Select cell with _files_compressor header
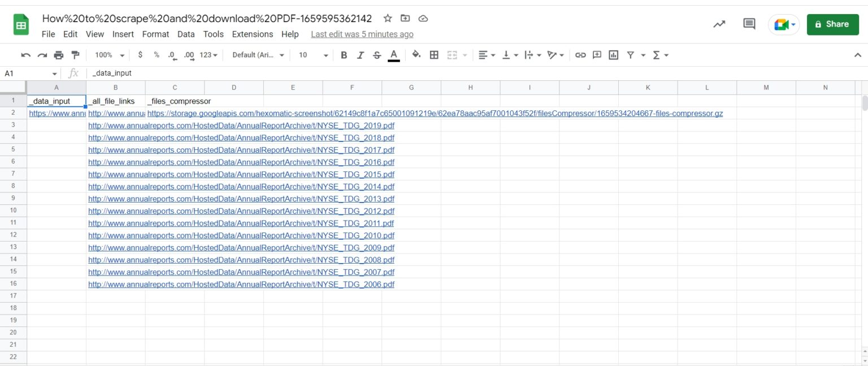 pos(175,101)
